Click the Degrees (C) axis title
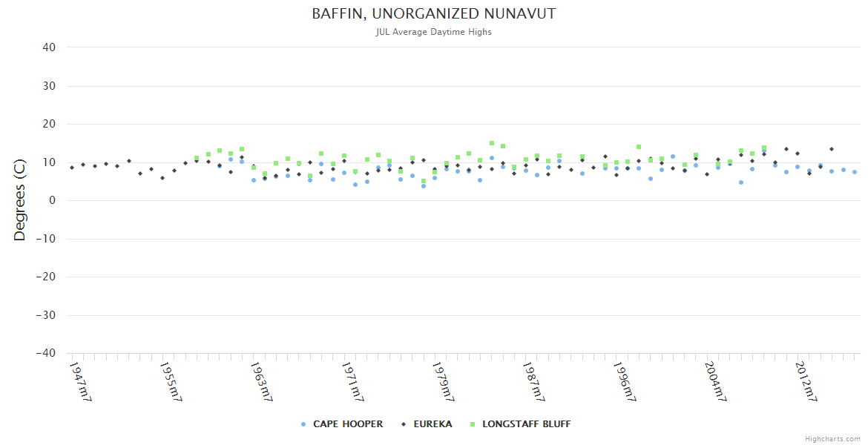 (x=20, y=200)
